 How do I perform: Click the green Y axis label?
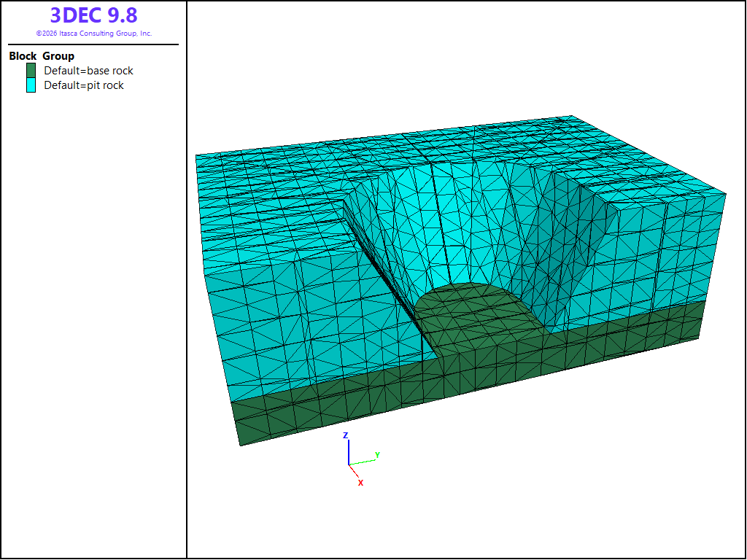(x=377, y=455)
